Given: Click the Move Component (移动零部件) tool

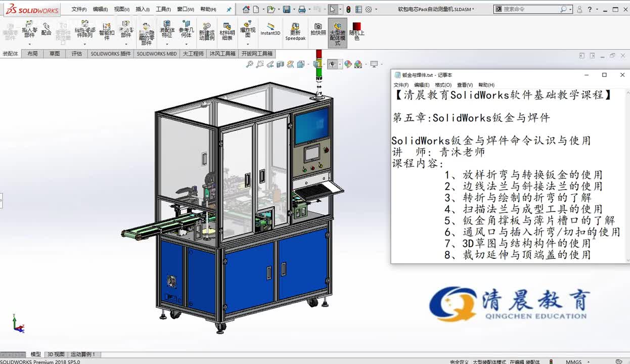Looking at the screenshot, I should [126, 29].
